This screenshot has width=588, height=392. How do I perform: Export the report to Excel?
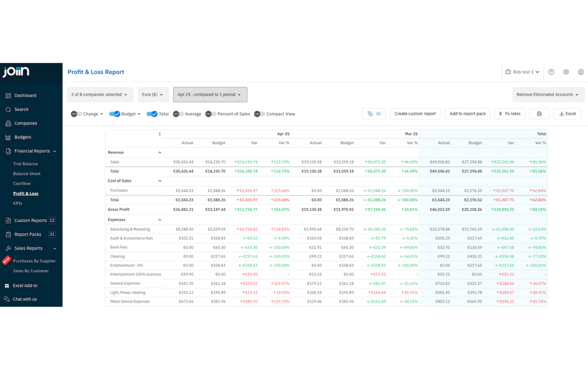[x=567, y=114]
